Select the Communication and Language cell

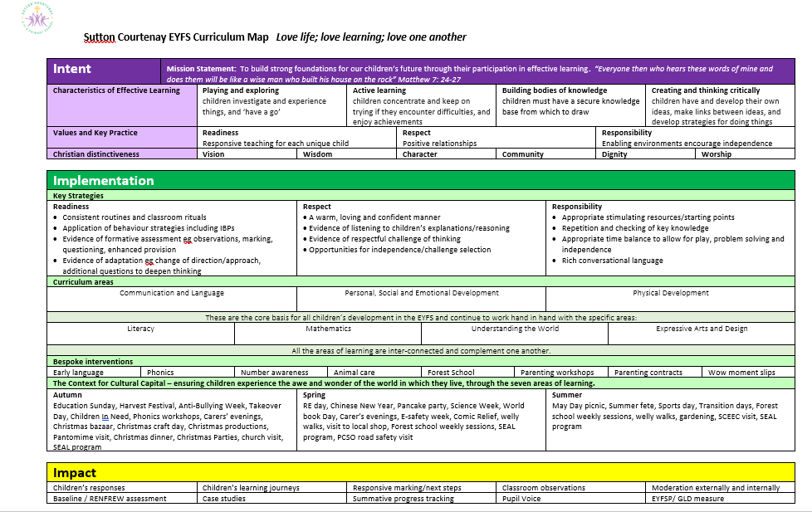[x=171, y=293]
